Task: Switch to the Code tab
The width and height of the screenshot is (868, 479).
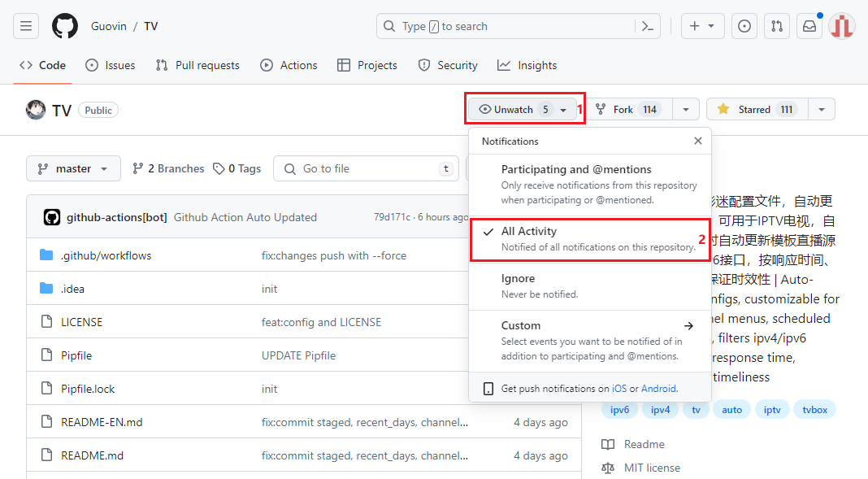Action: pyautogui.click(x=42, y=65)
